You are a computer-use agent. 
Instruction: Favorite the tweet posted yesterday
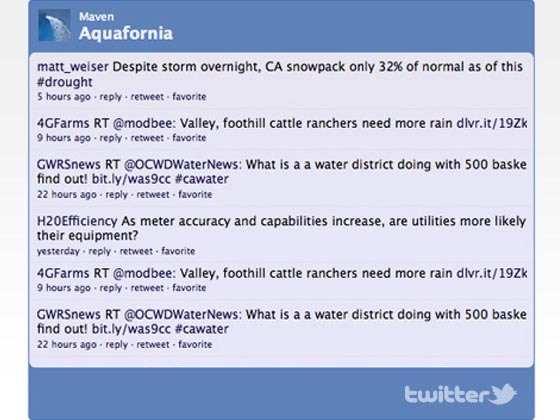coord(178,251)
